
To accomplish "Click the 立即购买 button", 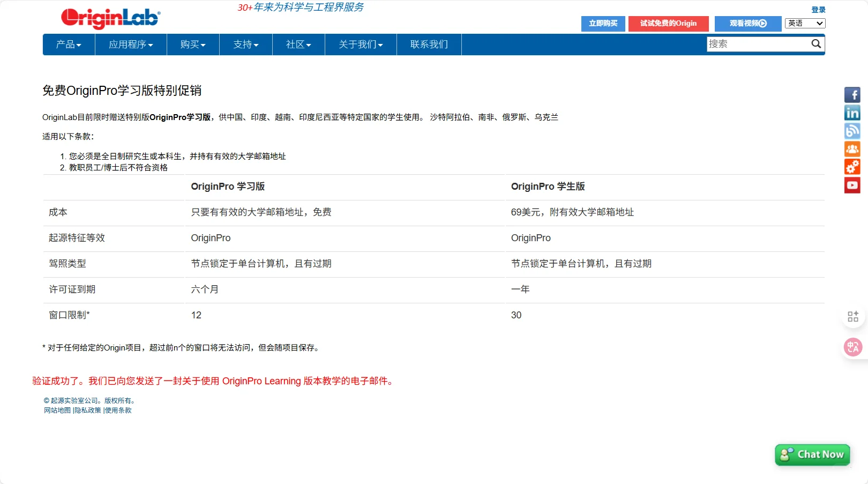I will pyautogui.click(x=603, y=24).
